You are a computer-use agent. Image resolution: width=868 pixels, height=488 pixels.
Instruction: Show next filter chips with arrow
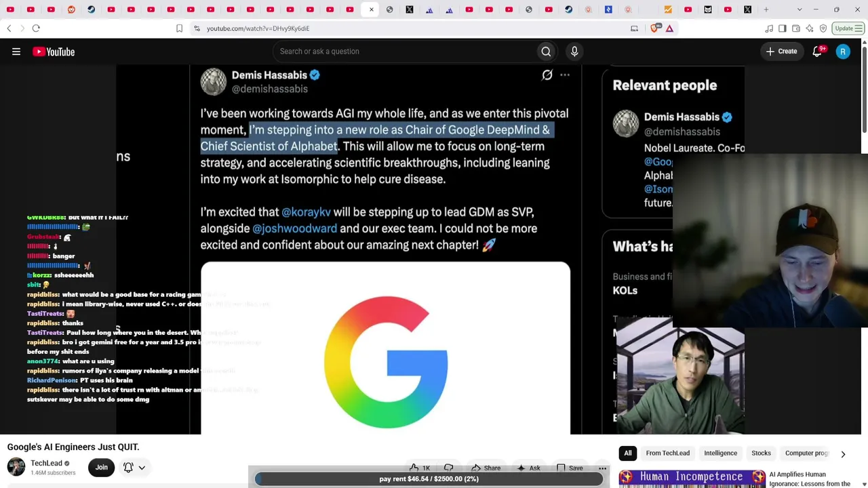pyautogui.click(x=843, y=453)
